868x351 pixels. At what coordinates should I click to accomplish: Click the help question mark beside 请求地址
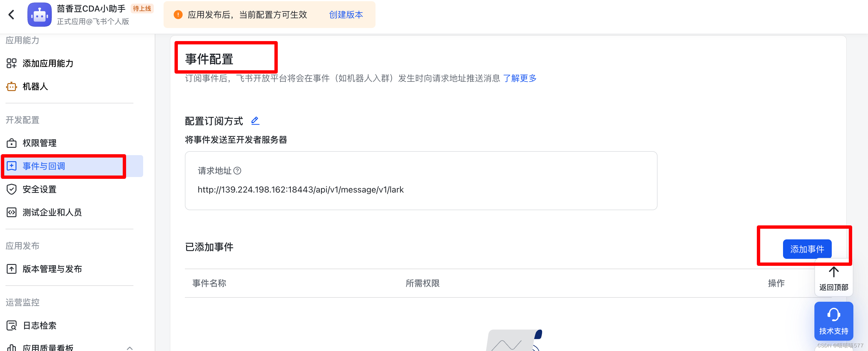pos(237,171)
